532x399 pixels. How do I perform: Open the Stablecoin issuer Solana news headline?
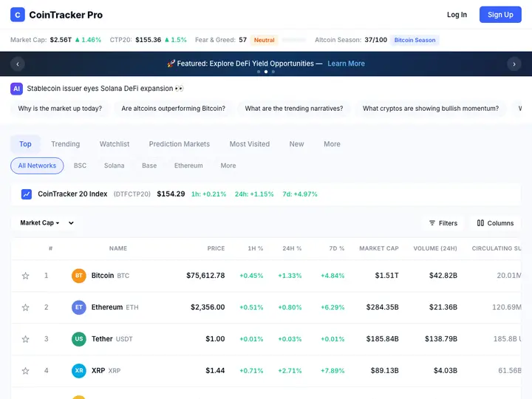105,89
